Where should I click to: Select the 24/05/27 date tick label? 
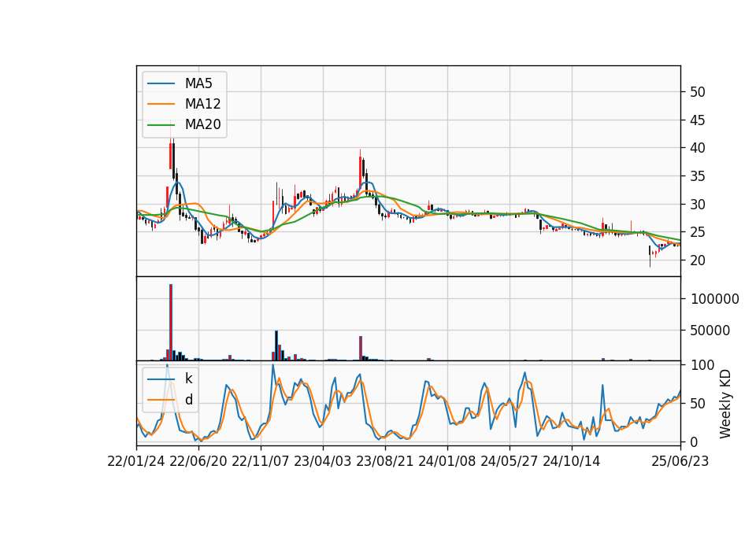click(510, 461)
